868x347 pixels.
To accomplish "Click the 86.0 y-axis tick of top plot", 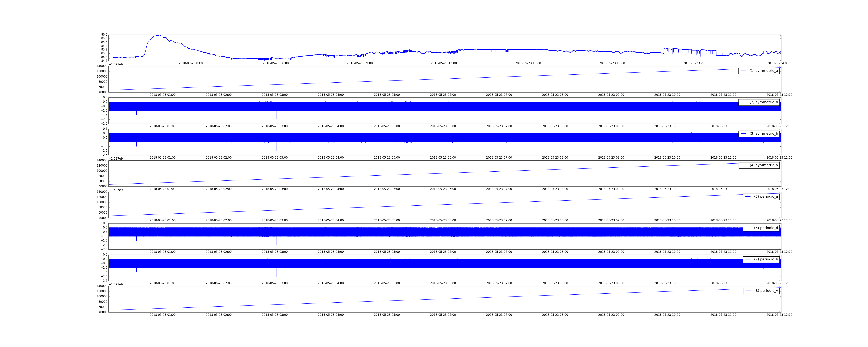I will (x=104, y=35).
